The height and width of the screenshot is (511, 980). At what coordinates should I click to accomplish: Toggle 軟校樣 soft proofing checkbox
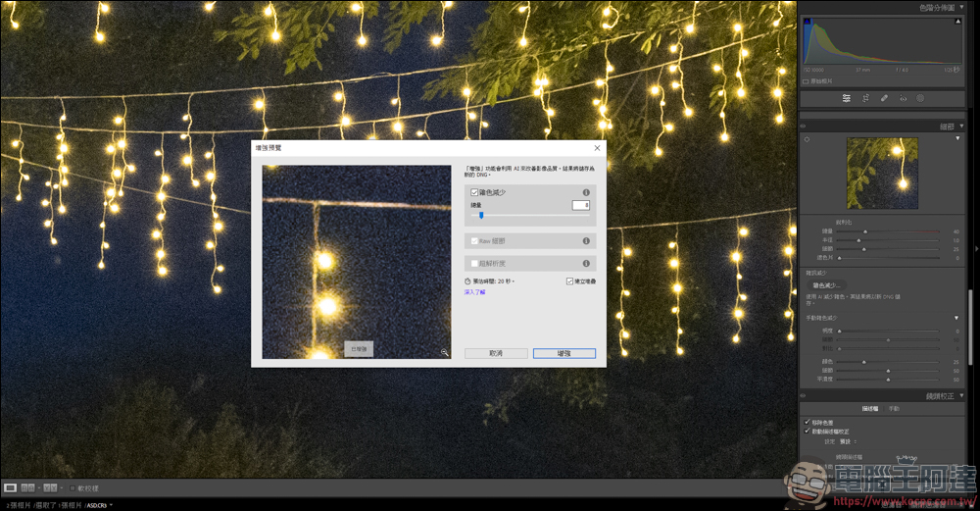point(73,487)
